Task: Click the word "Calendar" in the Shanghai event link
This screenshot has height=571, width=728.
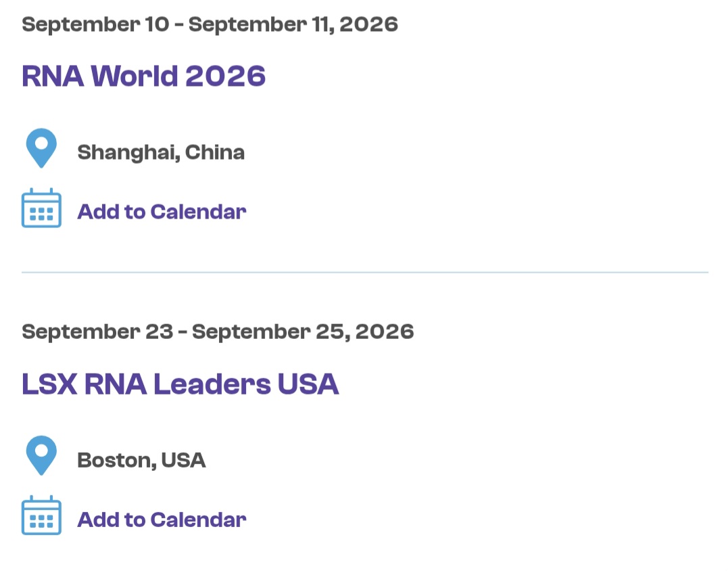Action: point(198,212)
